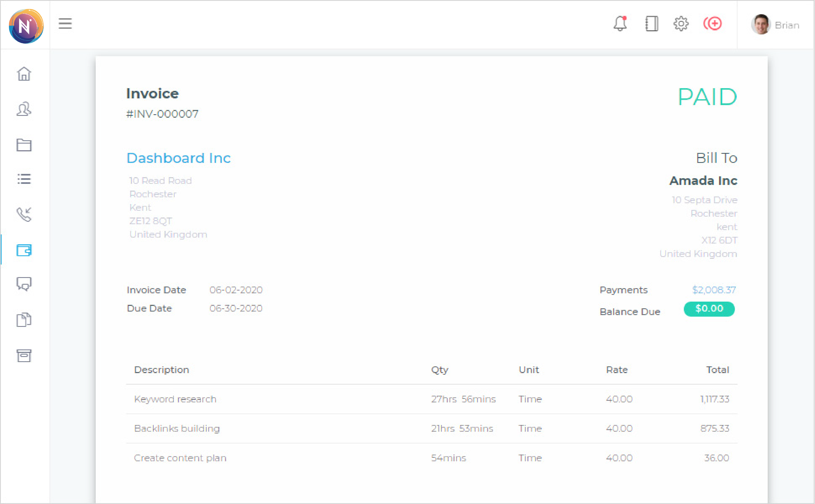Open the Messages chat sidebar icon
This screenshot has width=815, height=504.
click(x=24, y=284)
